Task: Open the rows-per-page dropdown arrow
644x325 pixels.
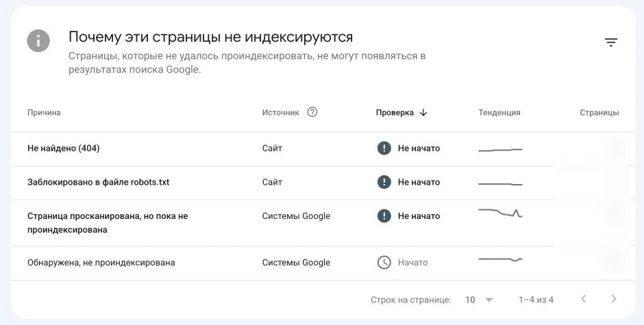Action: coord(488,300)
